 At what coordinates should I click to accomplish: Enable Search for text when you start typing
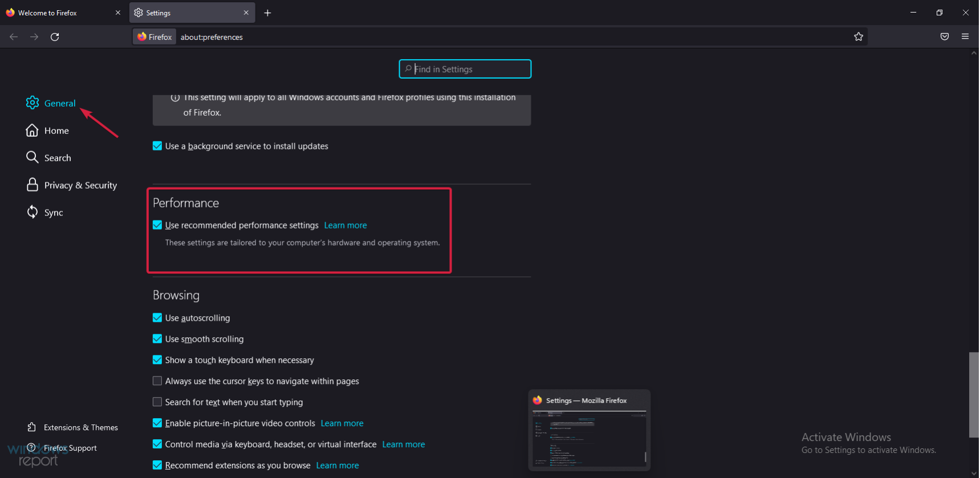pos(157,402)
